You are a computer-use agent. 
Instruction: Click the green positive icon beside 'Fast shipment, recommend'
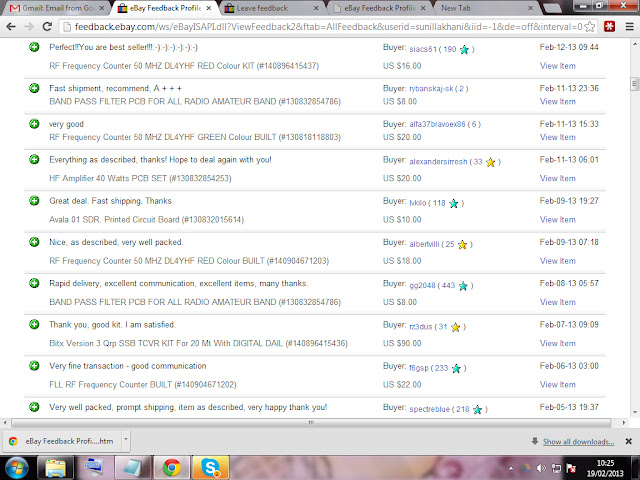click(x=34, y=88)
